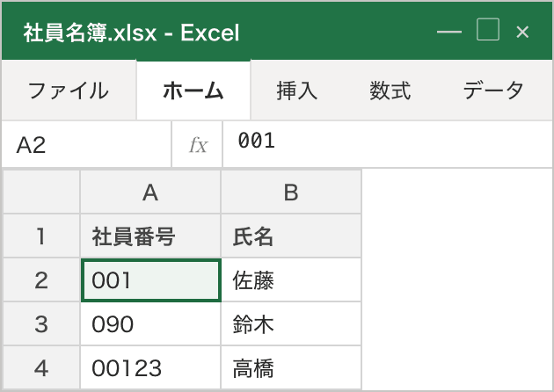
Task: Select cell containing 090
Action: coord(150,323)
